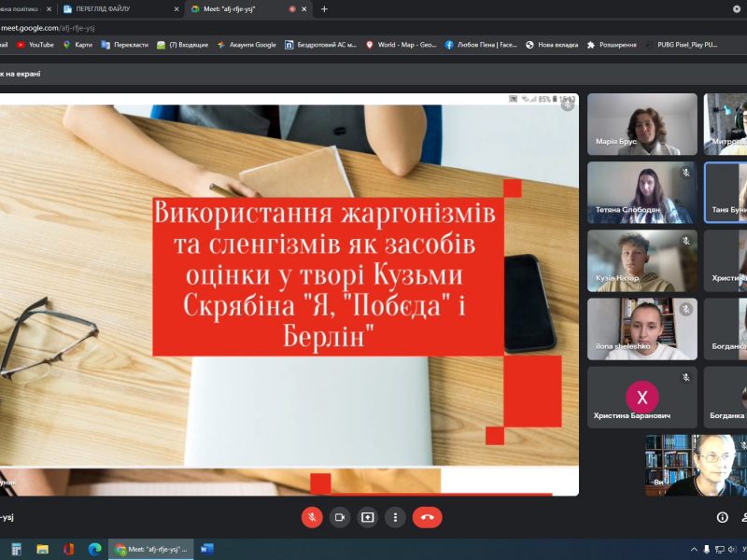Image resolution: width=747 pixels, height=560 pixels.
Task: Open the Нова вкладка bookmark
Action: click(552, 44)
